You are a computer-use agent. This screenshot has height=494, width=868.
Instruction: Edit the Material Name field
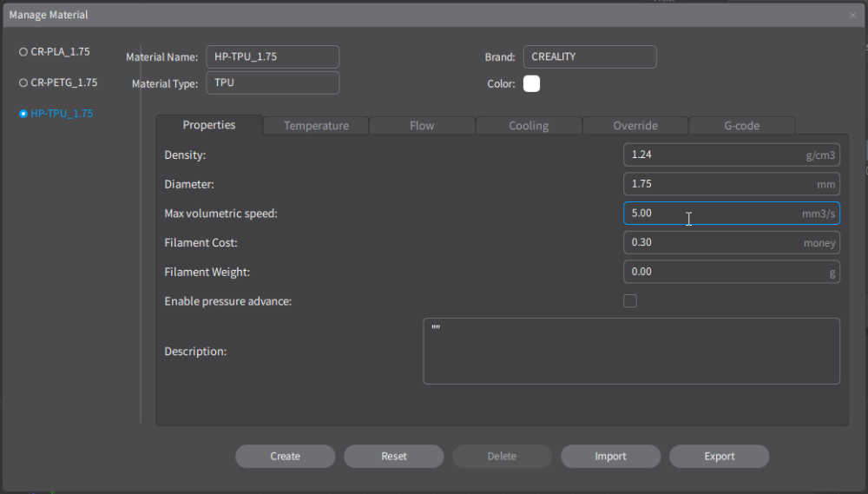[x=273, y=57]
